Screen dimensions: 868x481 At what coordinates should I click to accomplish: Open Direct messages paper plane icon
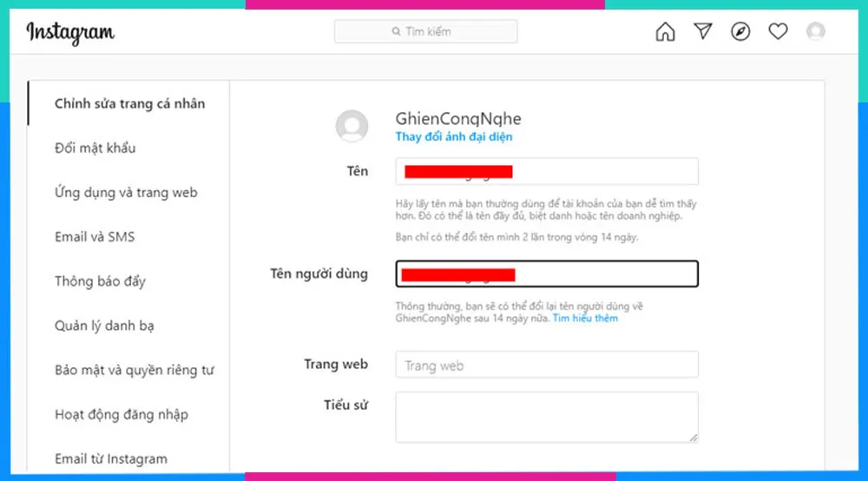coord(702,31)
